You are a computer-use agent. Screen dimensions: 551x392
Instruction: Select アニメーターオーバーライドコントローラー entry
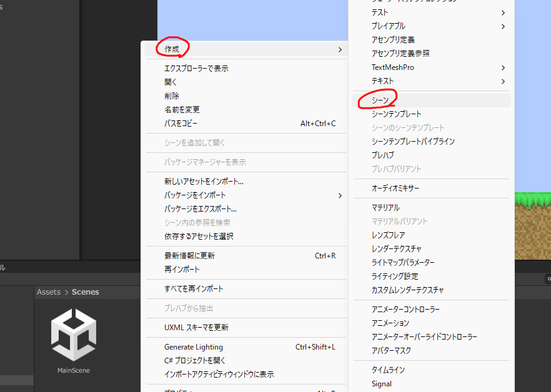[431, 337]
